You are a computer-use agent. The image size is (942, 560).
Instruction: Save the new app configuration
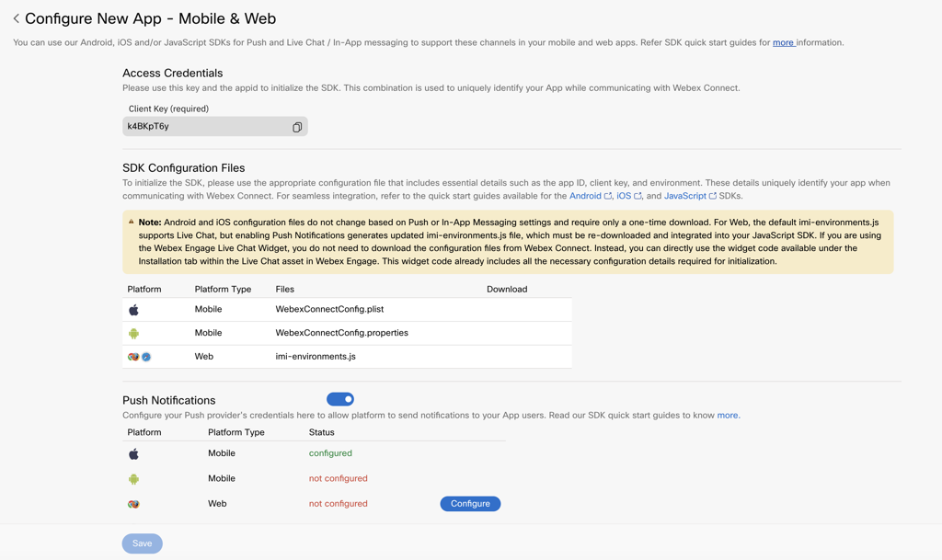coord(142,543)
